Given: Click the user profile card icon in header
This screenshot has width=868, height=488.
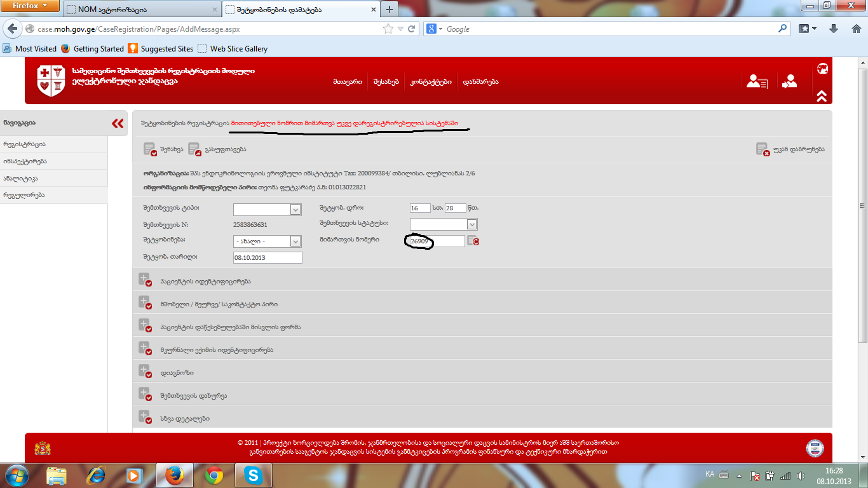Looking at the screenshot, I should click(757, 81).
